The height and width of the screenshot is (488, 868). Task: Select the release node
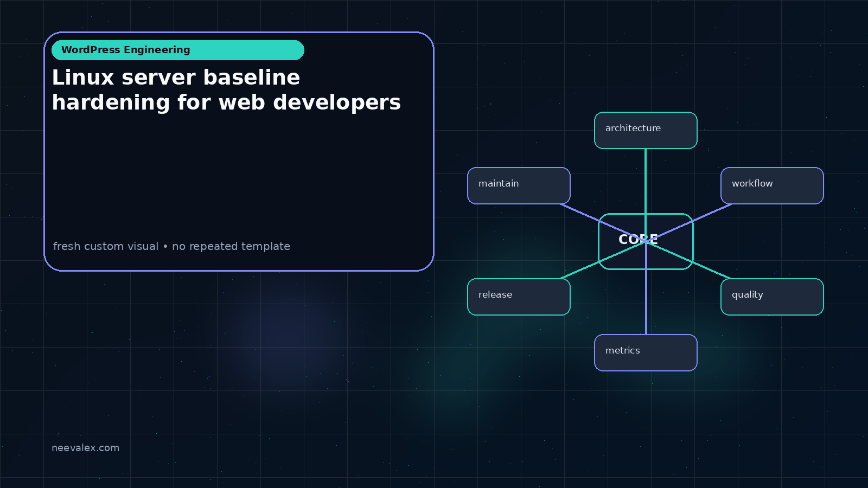(x=519, y=297)
